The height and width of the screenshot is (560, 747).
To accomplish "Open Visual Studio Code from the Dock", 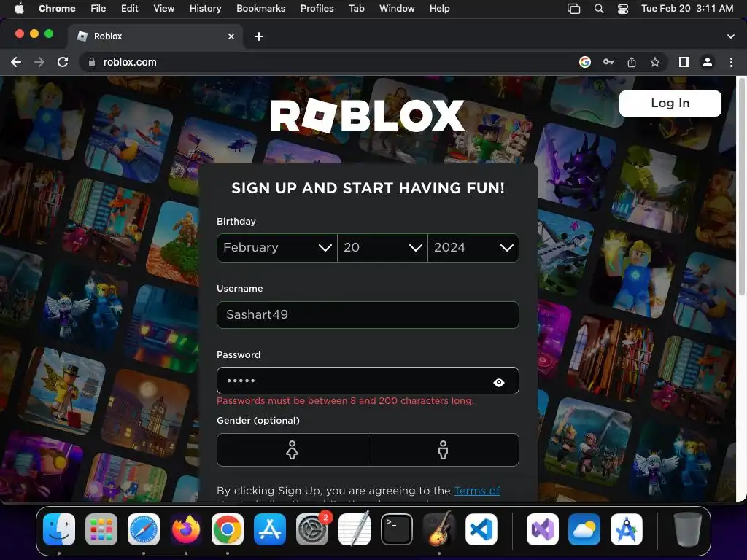I will pyautogui.click(x=481, y=529).
